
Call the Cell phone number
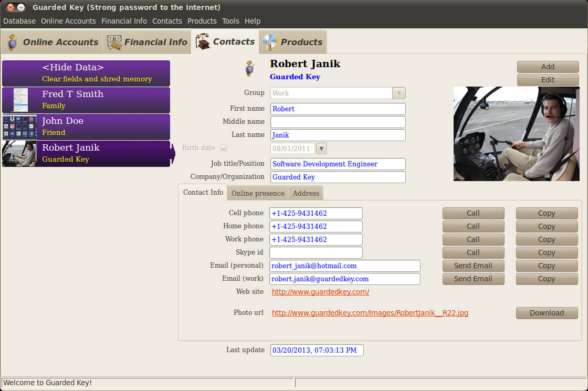[x=473, y=213]
